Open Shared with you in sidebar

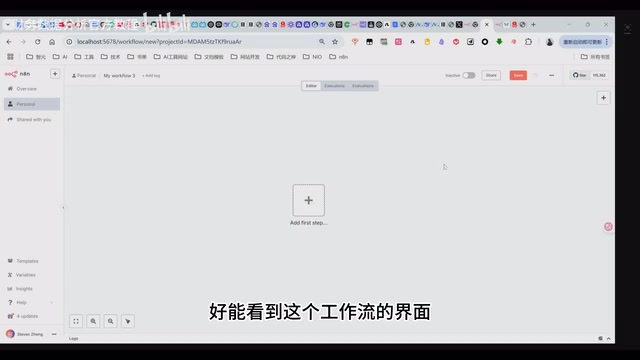tap(32, 120)
